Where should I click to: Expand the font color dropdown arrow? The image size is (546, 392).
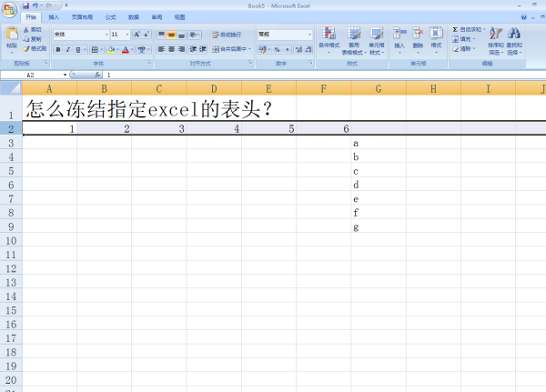point(132,50)
